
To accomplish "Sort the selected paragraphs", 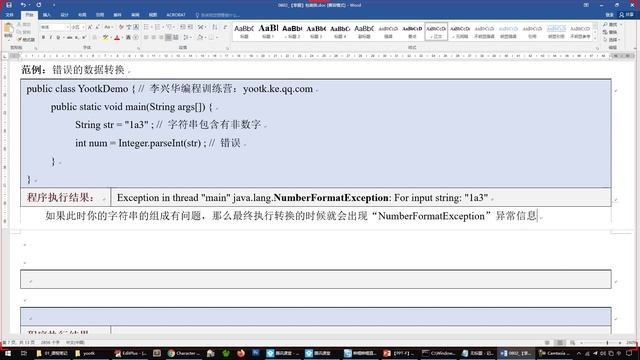I will click(214, 27).
